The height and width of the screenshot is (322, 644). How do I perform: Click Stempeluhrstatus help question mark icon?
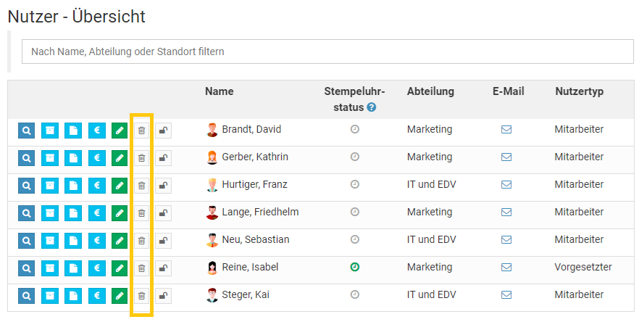point(372,107)
